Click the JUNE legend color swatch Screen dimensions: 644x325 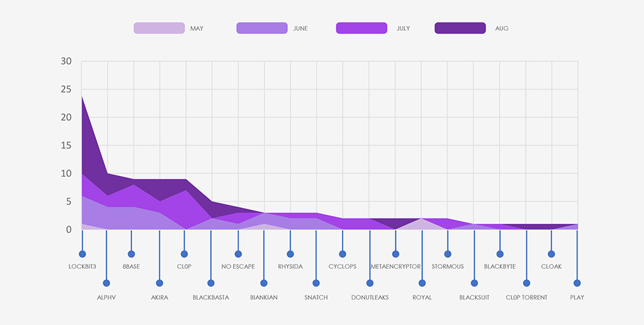(262, 28)
